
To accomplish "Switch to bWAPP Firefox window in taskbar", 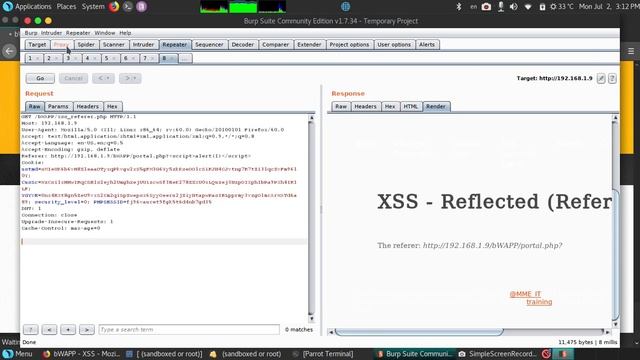I will point(81,354).
